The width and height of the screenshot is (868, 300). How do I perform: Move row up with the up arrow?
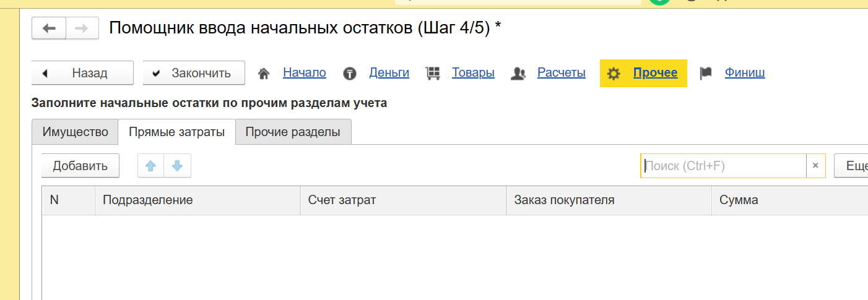(150, 166)
